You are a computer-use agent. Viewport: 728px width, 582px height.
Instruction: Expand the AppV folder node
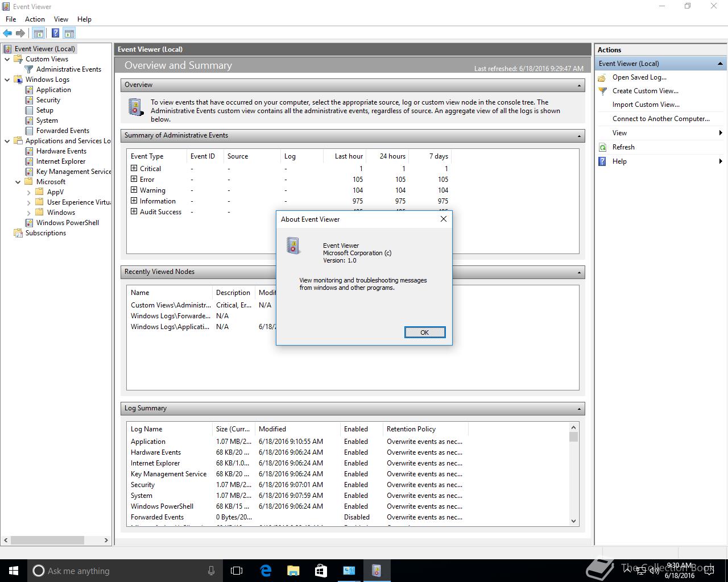coord(29,192)
